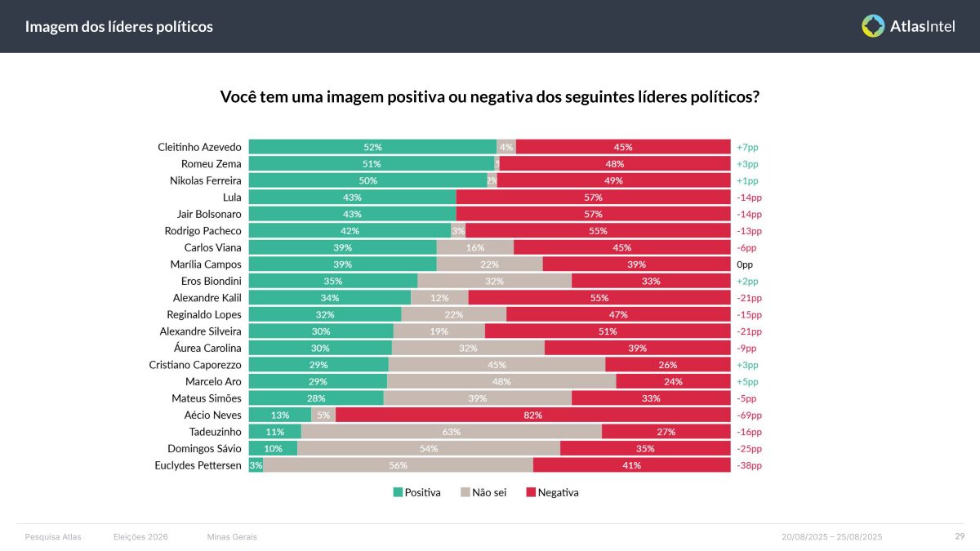Screen dimensions: 980x551
Task: Click the Eleições 2026 footer text
Action: point(140,536)
